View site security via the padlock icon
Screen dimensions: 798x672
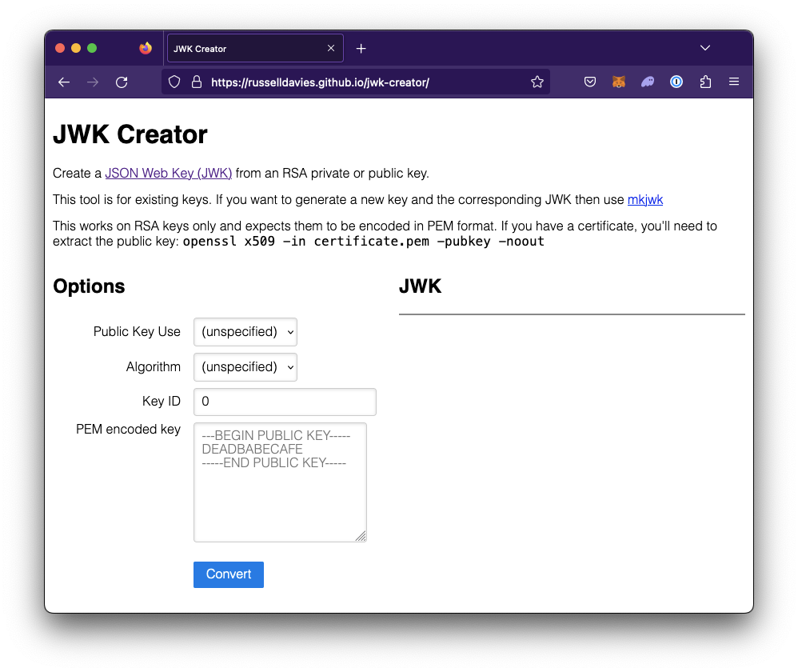pyautogui.click(x=197, y=82)
